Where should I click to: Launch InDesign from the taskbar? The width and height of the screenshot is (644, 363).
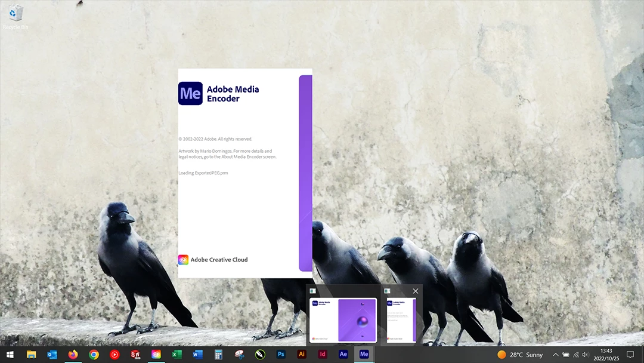(x=323, y=354)
